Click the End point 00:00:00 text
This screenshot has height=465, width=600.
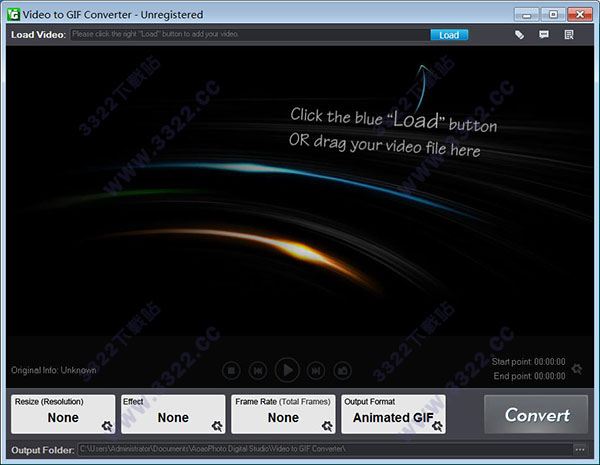(529, 376)
